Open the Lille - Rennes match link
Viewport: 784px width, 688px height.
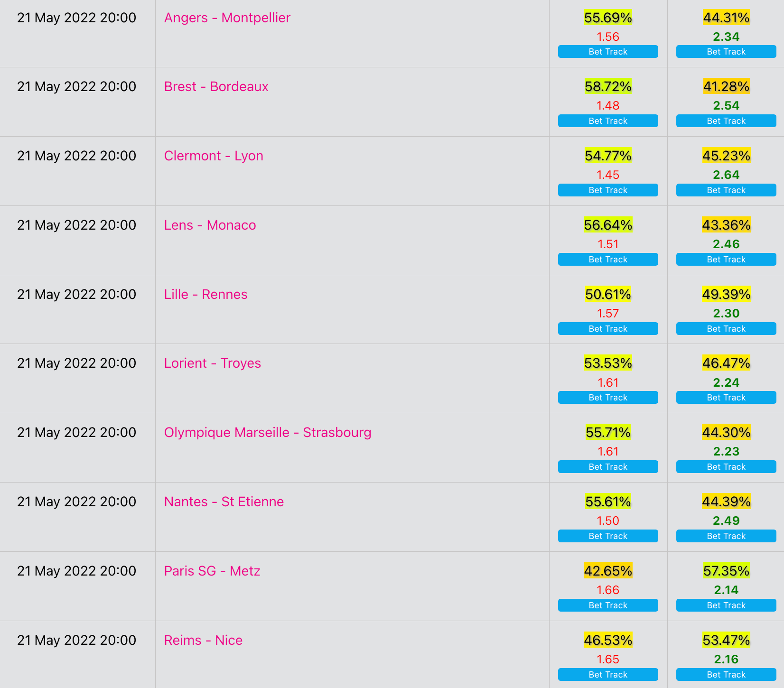pyautogui.click(x=205, y=295)
